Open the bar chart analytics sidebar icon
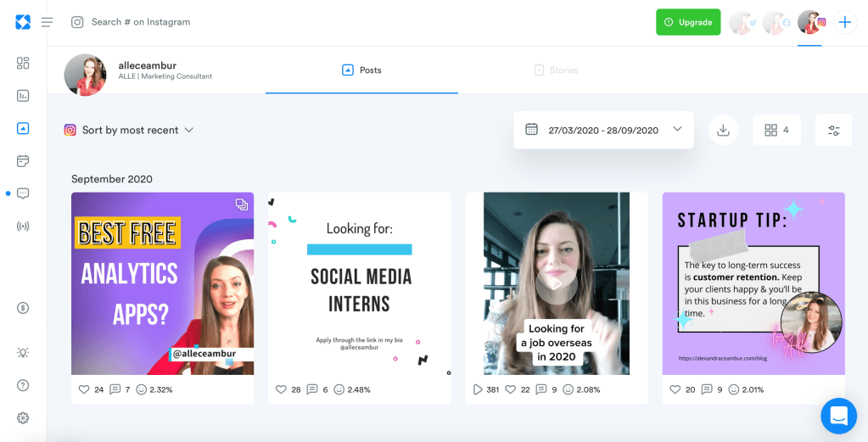Image resolution: width=868 pixels, height=442 pixels. click(23, 96)
